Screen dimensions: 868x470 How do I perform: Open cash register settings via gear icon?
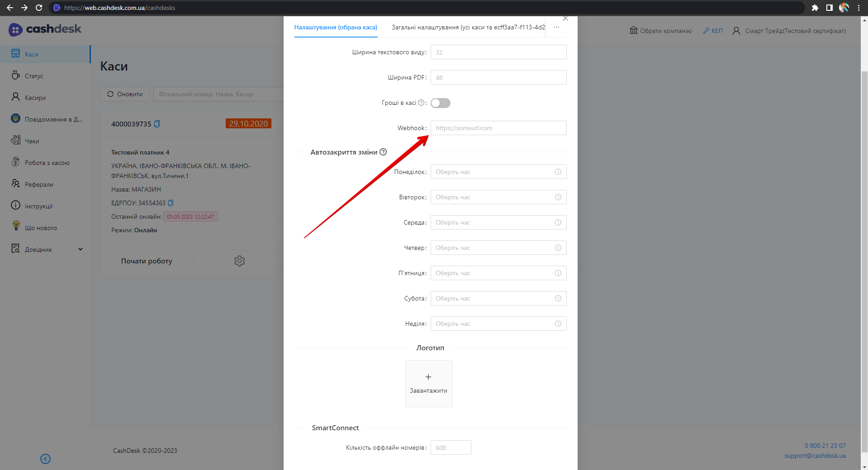pos(239,261)
